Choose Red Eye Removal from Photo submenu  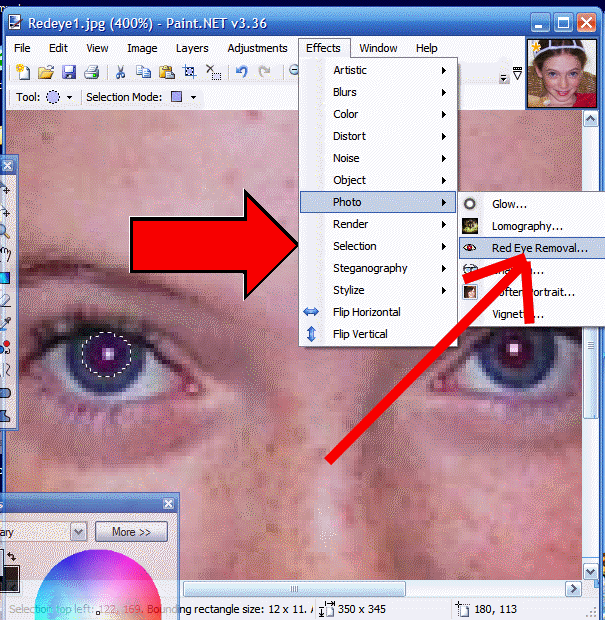pos(539,247)
